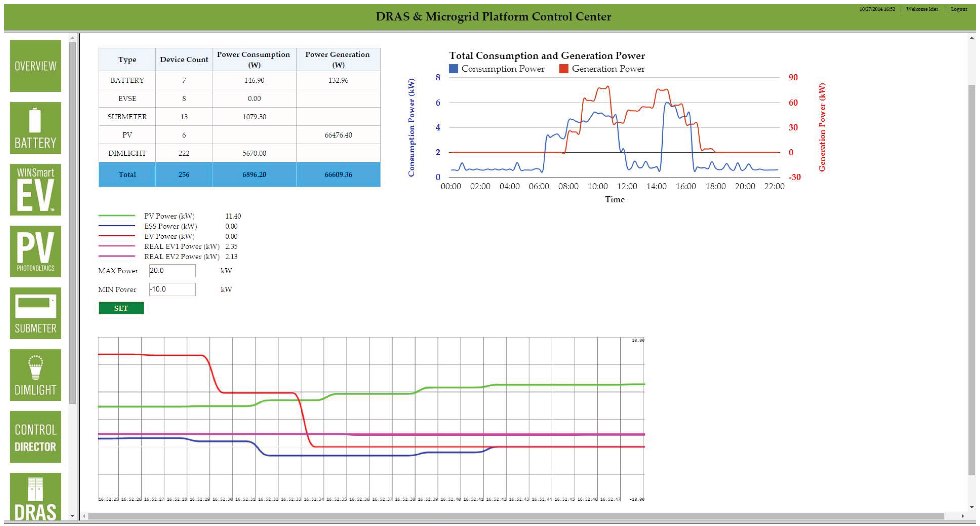Toggle Generation Power legend red swatch
Viewport: 980px width, 526px height.
click(x=563, y=69)
